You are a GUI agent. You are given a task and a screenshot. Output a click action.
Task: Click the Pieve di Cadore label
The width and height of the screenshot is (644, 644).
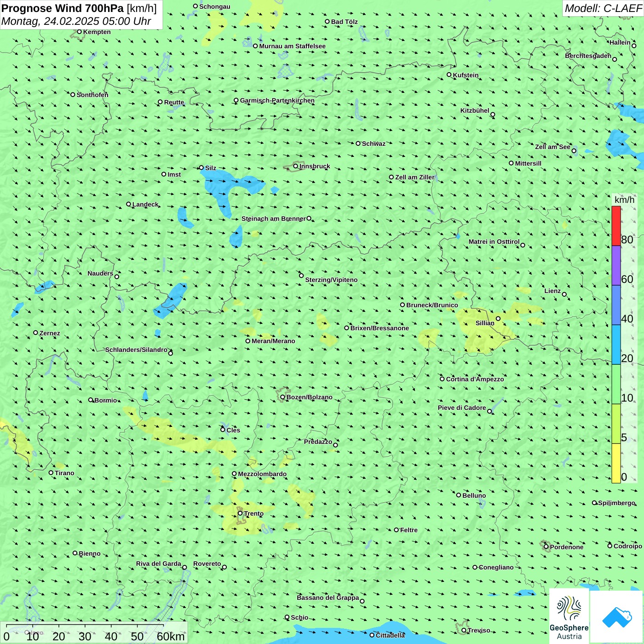(462, 408)
